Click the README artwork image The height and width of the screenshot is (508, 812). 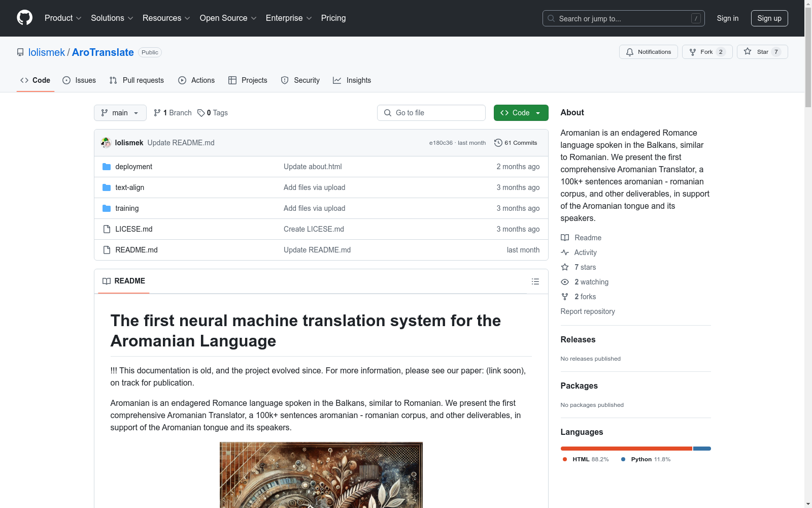pos(321,475)
